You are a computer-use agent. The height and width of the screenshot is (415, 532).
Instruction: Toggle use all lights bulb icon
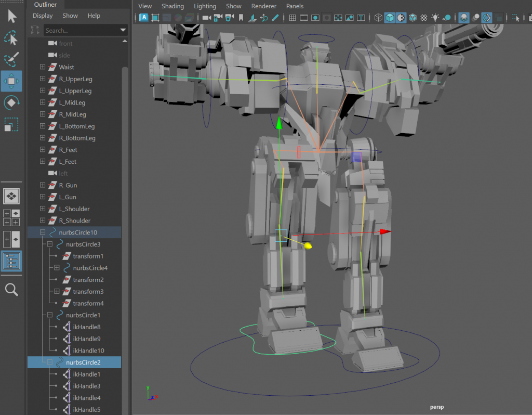click(x=435, y=18)
